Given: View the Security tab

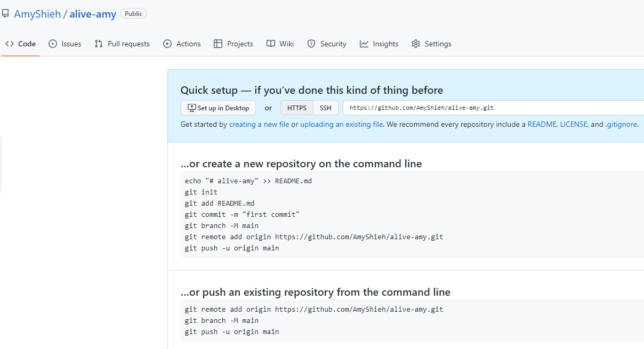Looking at the screenshot, I should (x=327, y=44).
